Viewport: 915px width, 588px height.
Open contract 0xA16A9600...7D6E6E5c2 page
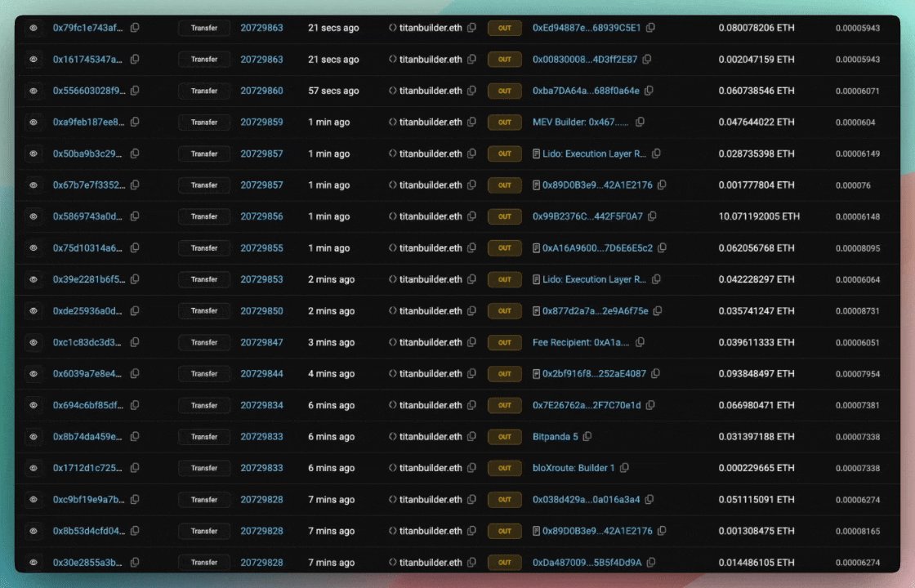click(x=597, y=248)
